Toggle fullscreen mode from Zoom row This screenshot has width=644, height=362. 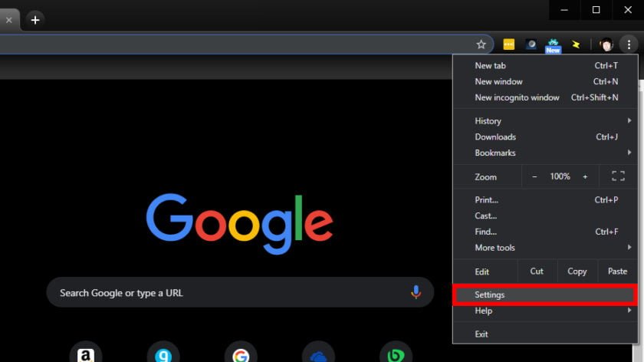[x=618, y=176]
